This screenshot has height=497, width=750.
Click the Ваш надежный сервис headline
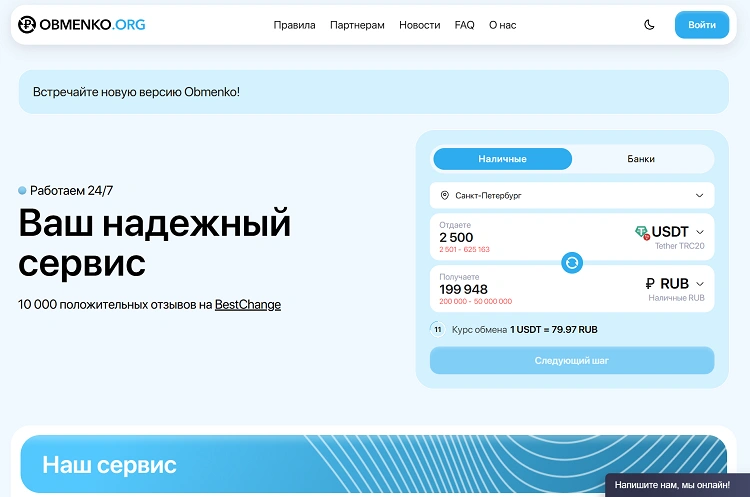154,243
